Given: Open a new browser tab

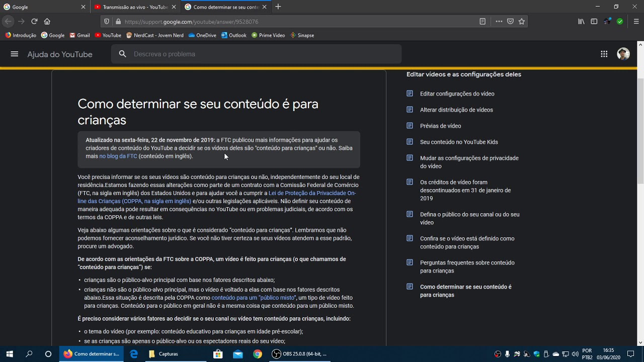Looking at the screenshot, I should (x=278, y=7).
